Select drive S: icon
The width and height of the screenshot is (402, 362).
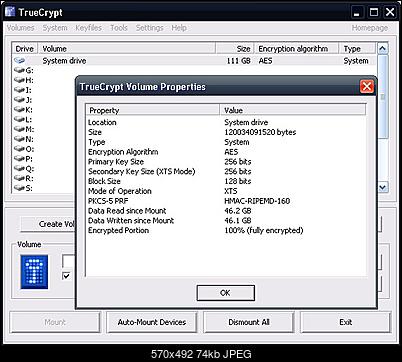19,188
